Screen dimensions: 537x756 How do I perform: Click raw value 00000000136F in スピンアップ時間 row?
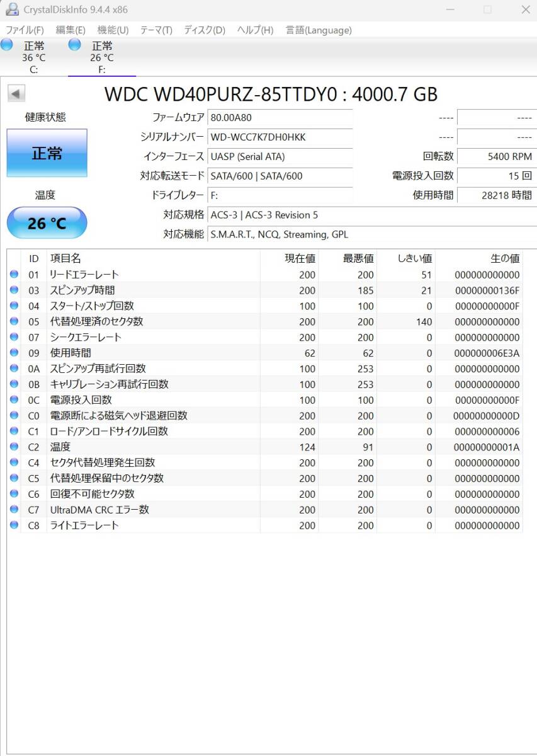[487, 290]
